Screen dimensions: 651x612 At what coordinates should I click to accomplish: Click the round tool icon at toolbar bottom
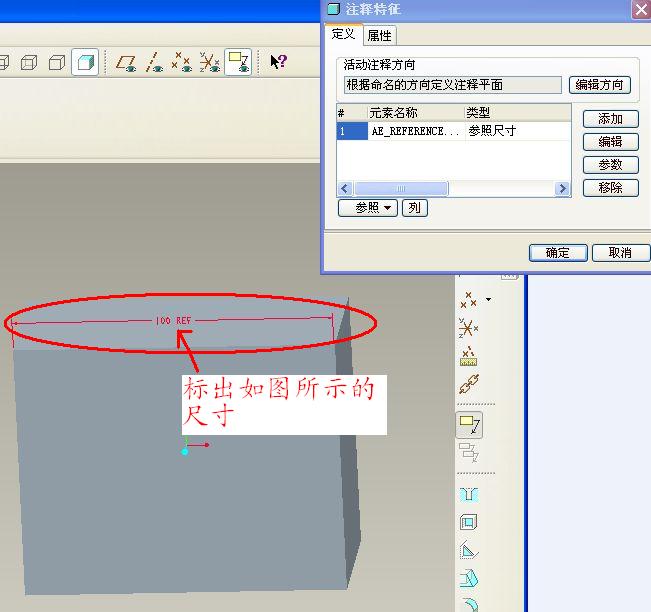470,605
